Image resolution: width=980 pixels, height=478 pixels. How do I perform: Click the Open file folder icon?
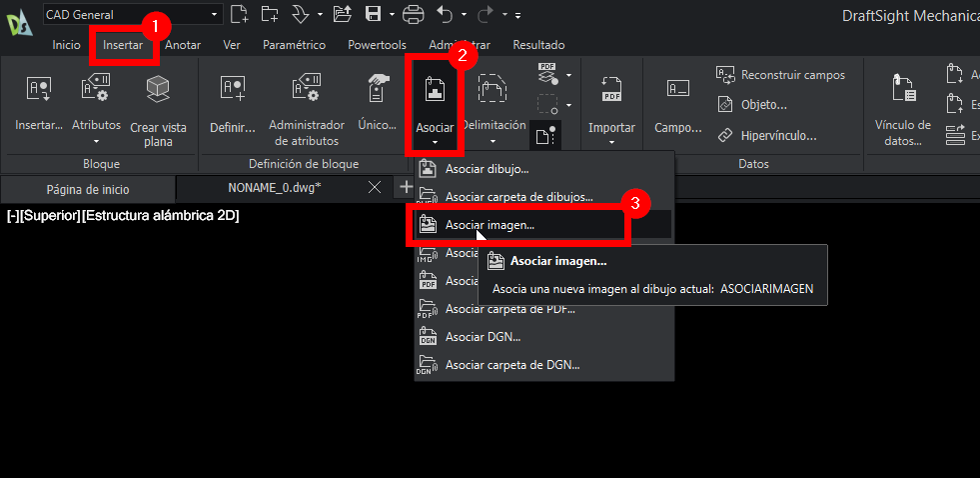342,14
